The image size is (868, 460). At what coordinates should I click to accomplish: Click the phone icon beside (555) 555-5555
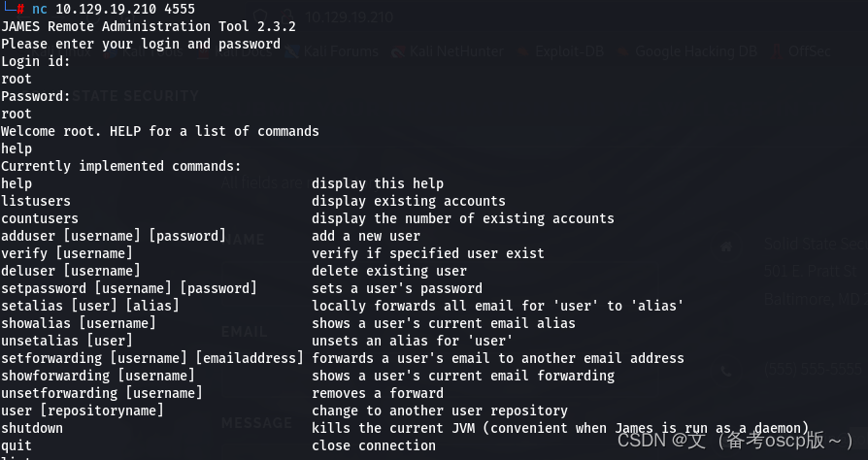pos(726,371)
